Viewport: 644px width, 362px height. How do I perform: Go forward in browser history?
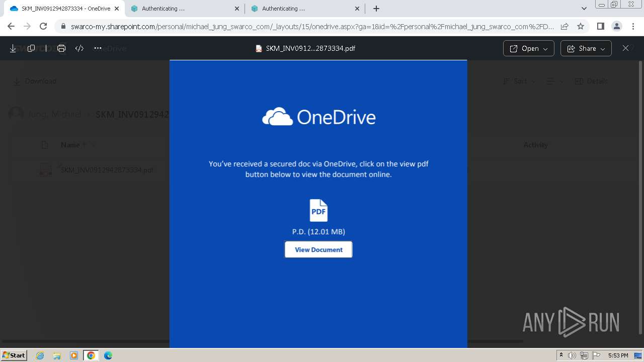[27, 26]
